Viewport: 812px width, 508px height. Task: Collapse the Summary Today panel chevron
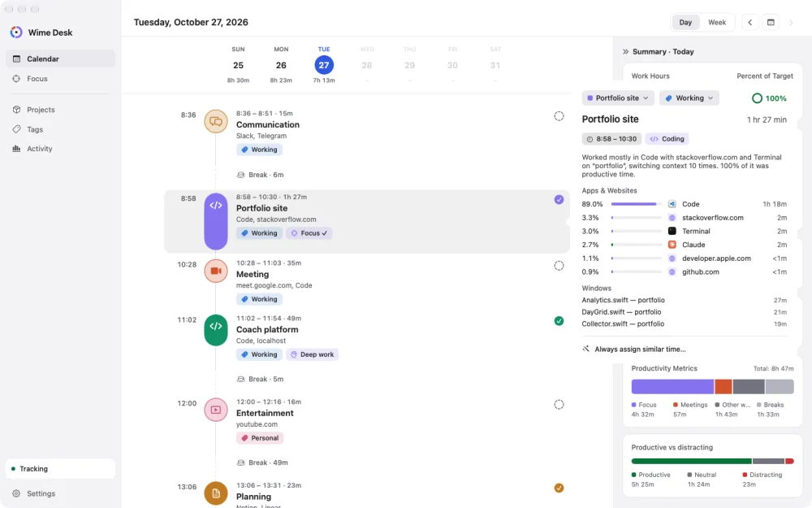click(x=625, y=52)
